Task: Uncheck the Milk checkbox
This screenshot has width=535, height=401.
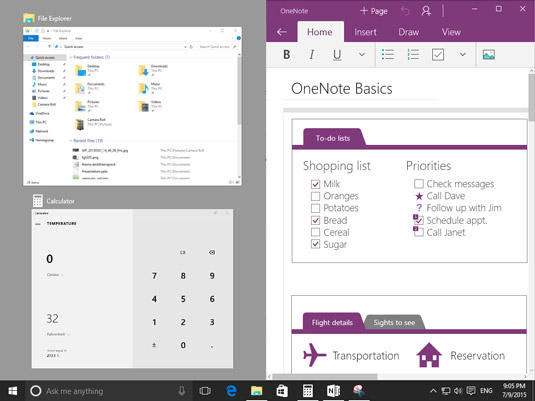Action: [x=315, y=184]
